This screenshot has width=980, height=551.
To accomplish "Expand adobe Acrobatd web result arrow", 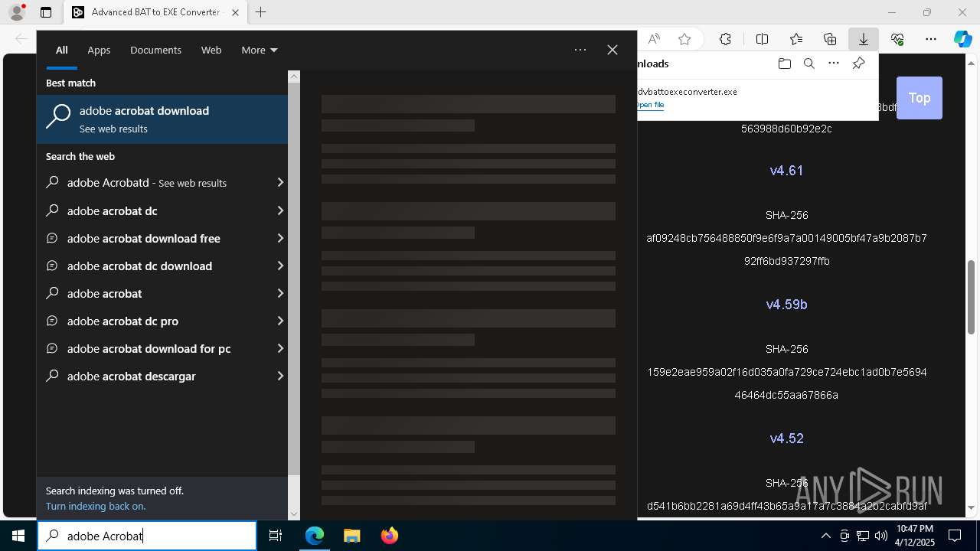I will [280, 183].
